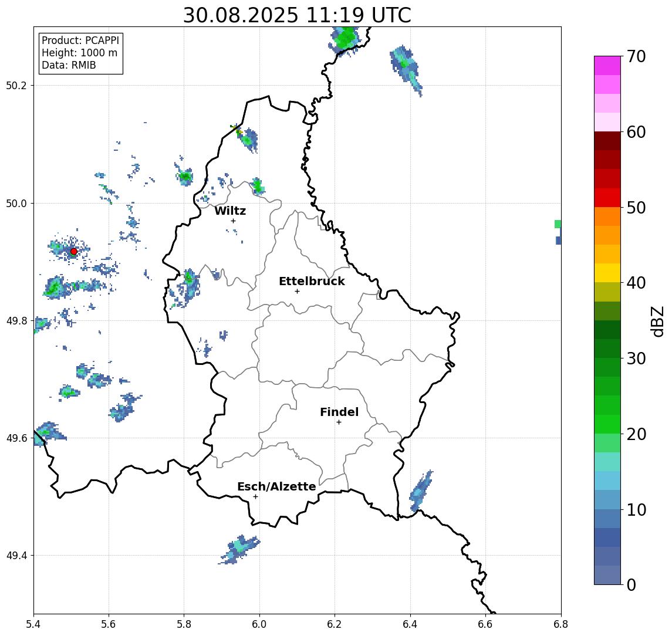Click the 'Product: PCAPPI' text line
Viewport: 672px width, 636px height.
point(80,40)
